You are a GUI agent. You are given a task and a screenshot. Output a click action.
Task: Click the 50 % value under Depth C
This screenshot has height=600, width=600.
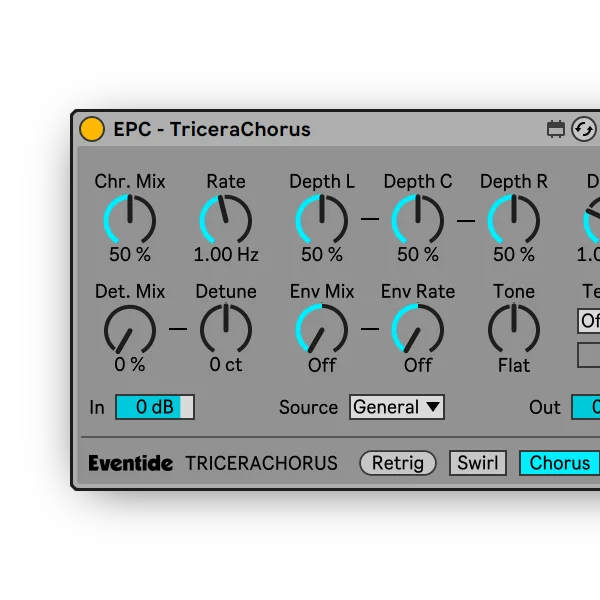point(418,254)
